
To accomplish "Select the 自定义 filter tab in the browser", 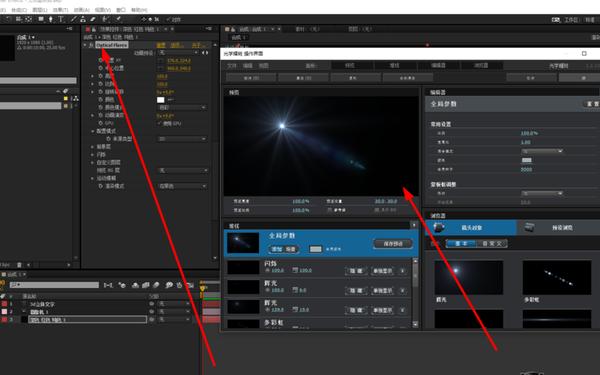I will click(492, 243).
